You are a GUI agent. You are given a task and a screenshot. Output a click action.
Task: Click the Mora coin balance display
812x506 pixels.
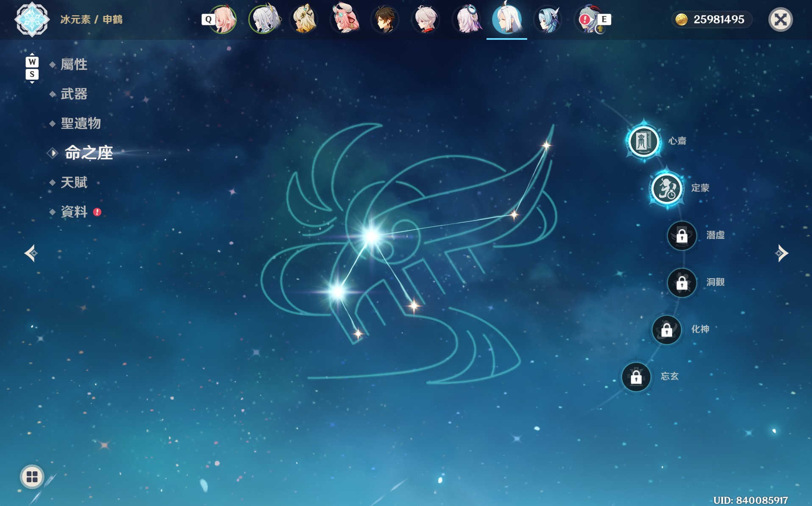[x=712, y=19]
